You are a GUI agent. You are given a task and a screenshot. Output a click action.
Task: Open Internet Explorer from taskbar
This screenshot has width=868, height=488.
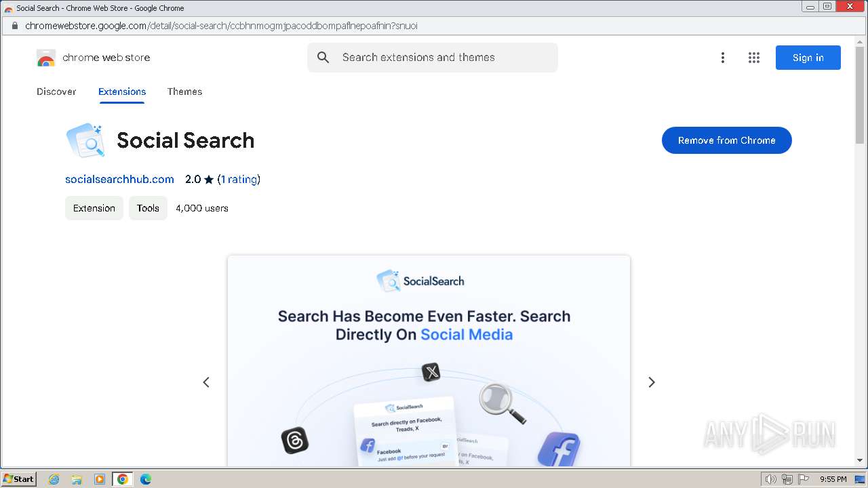pyautogui.click(x=54, y=479)
